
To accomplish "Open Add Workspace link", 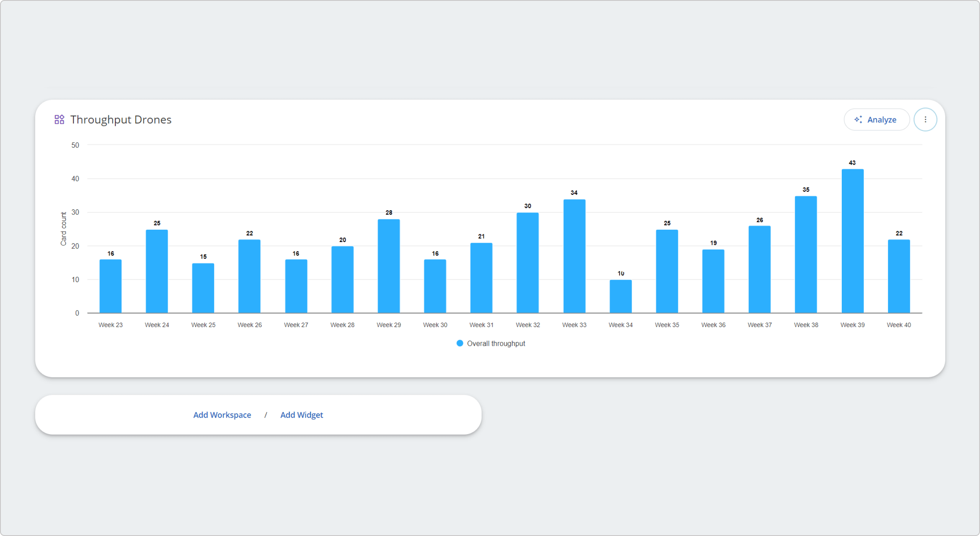I will (x=222, y=415).
